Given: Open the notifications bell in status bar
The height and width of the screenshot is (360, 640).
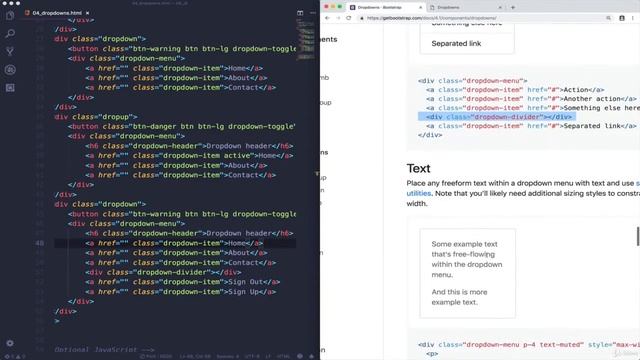Looking at the screenshot, I should [x=312, y=356].
